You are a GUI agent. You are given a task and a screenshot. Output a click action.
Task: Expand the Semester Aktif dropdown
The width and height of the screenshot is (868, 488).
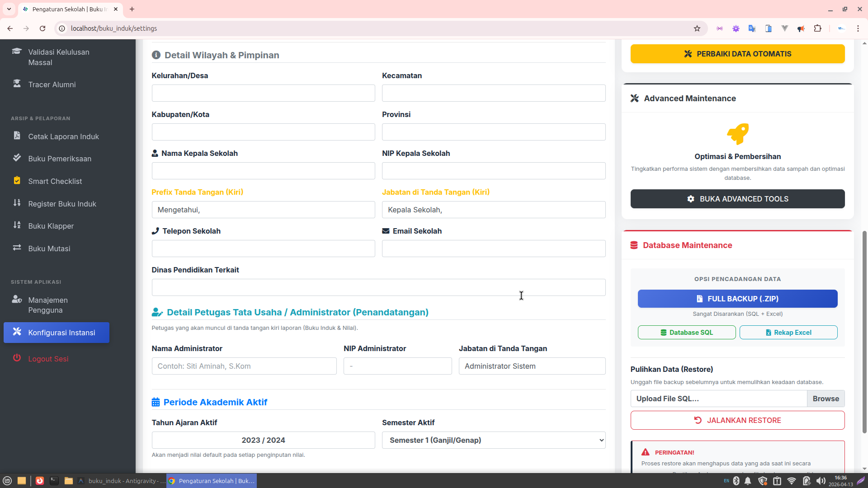click(493, 440)
